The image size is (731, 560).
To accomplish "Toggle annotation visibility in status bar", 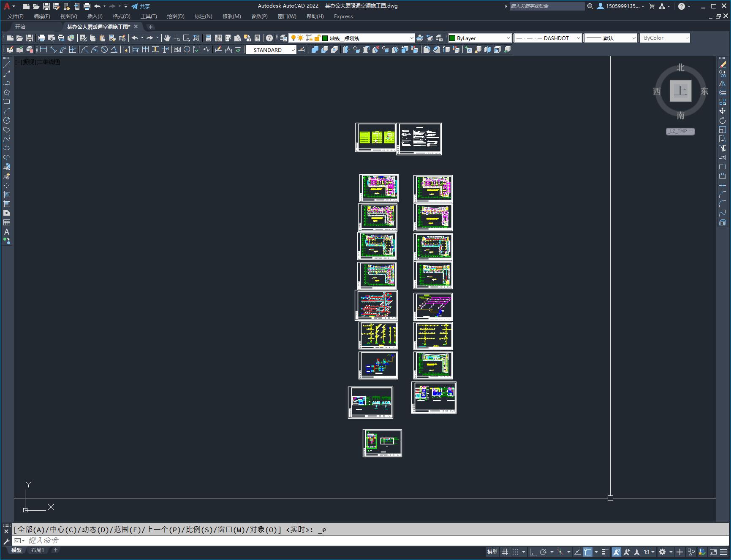I will [x=616, y=552].
